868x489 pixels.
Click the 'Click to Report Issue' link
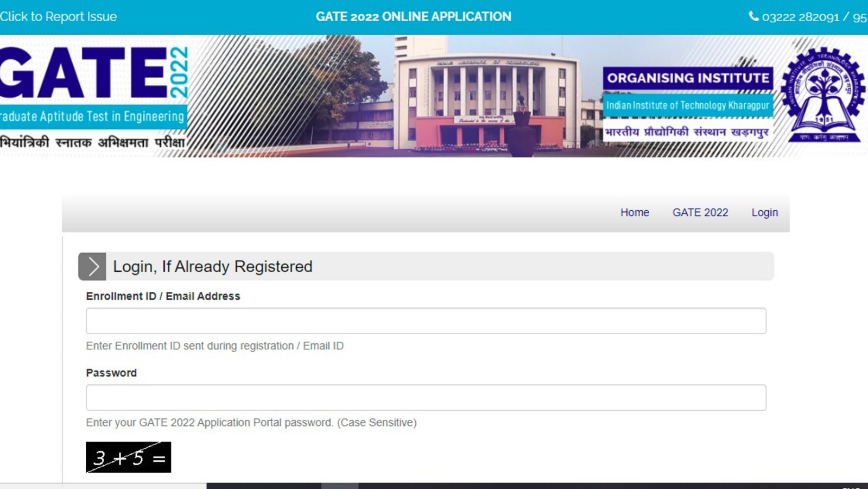pos(58,17)
